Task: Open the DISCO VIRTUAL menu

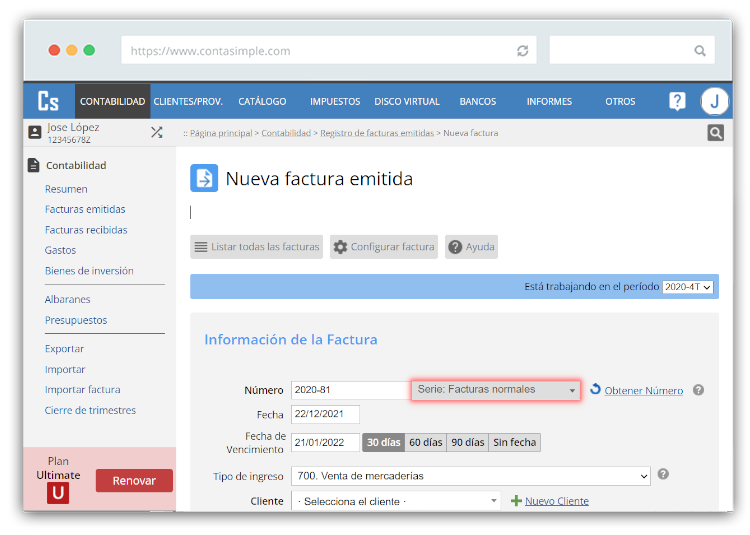Action: [x=407, y=101]
